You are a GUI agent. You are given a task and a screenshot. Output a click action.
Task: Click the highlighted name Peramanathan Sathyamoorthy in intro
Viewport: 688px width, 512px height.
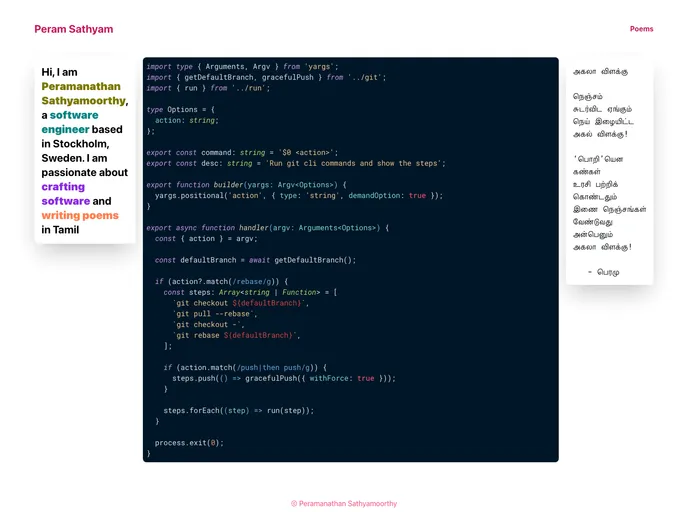pyautogui.click(x=84, y=94)
